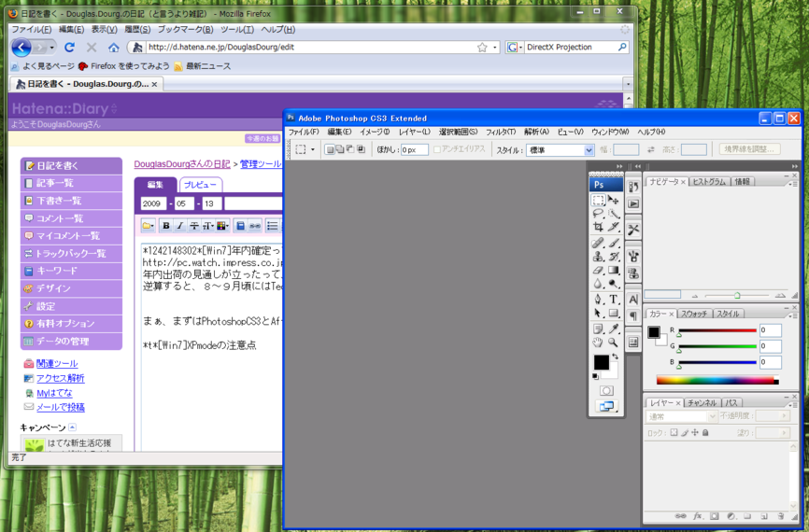Image resolution: width=809 pixels, height=532 pixels.
Task: Select the Lasso tool
Action: (x=599, y=213)
